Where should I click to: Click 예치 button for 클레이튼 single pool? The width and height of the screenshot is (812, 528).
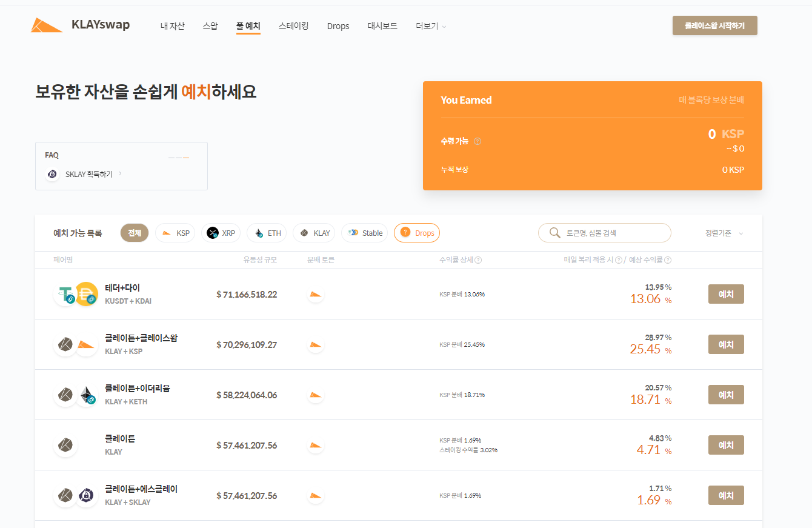click(x=726, y=445)
